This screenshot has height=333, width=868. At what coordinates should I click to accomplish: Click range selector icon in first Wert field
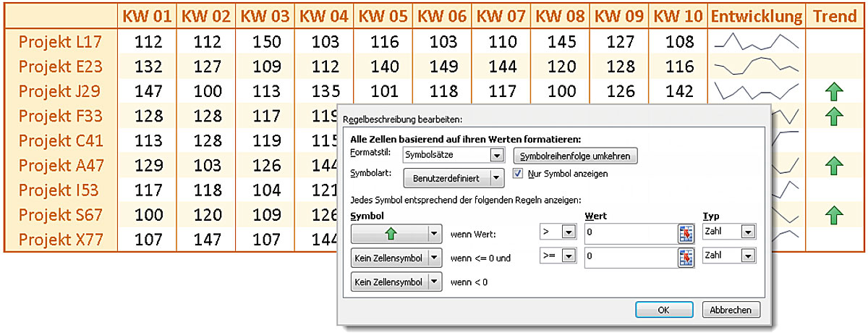coord(685,233)
